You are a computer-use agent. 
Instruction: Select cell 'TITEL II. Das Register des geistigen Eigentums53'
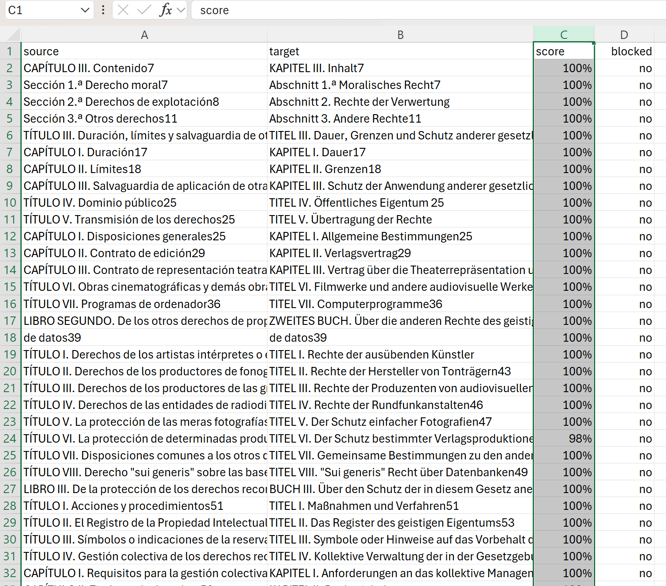400,523
